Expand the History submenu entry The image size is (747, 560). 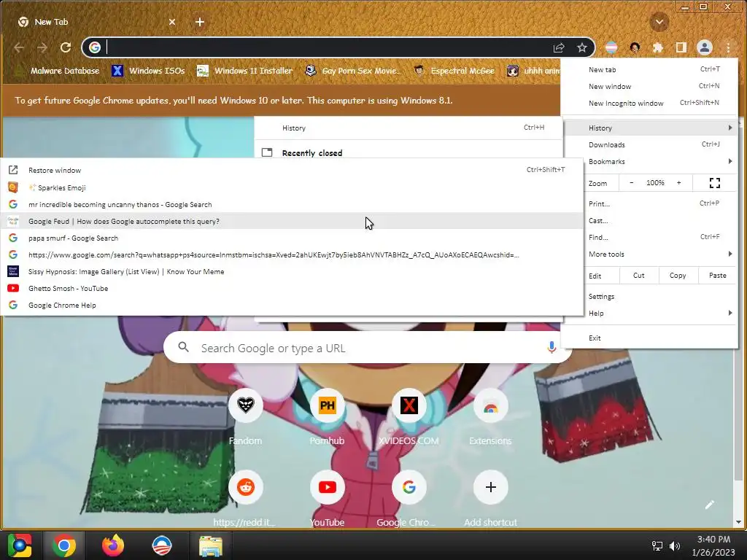(x=649, y=128)
